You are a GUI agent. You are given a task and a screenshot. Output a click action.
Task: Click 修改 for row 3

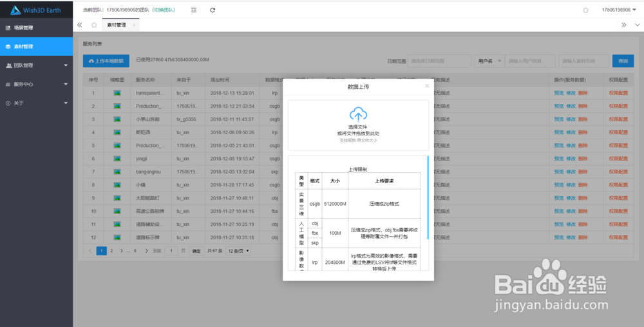coord(571,119)
